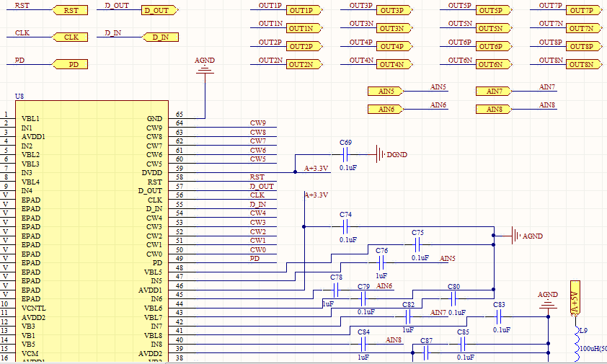The image size is (607, 364).
Task: Click the CW0 net label on pin 50 wire
Action: pos(258,250)
